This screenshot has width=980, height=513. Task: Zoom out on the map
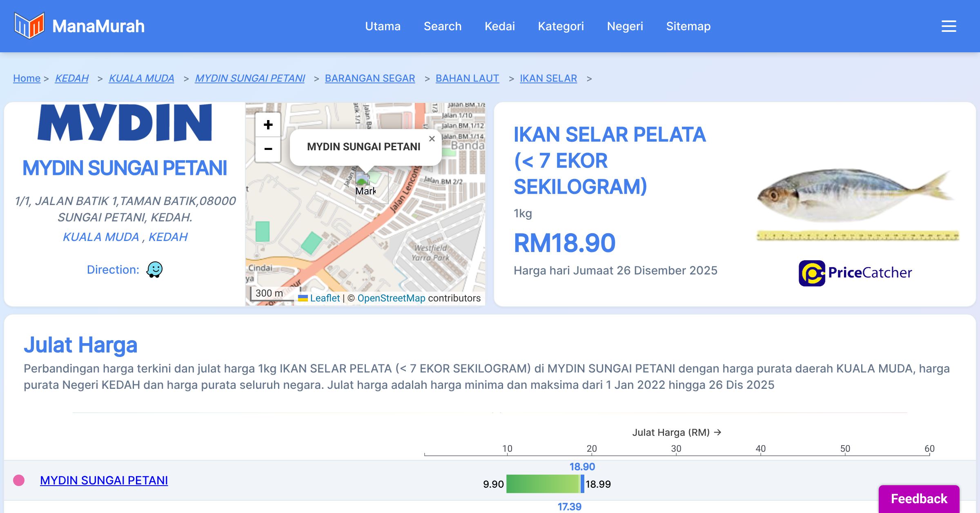tap(268, 149)
